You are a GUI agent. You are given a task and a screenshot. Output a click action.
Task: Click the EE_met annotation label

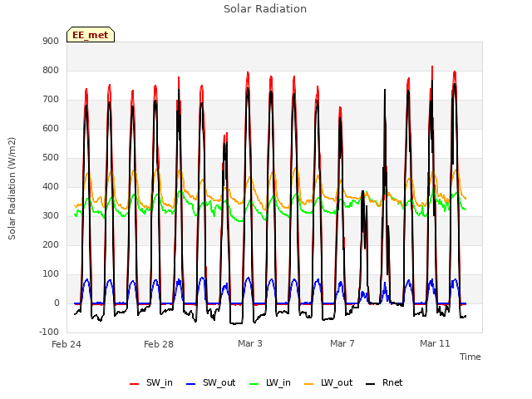[91, 35]
